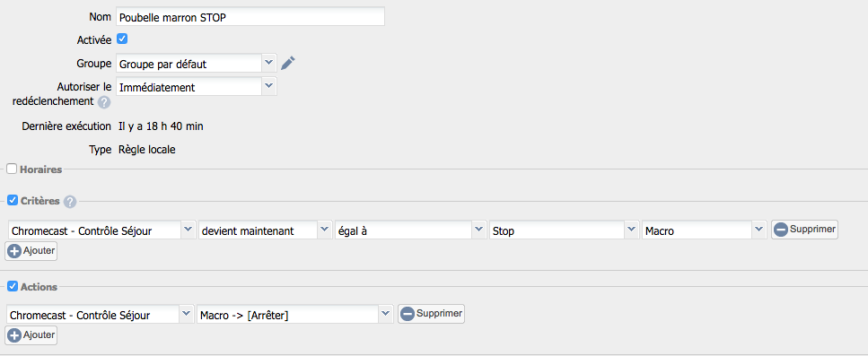Viewport: 868px width, 356px height.
Task: Open the Immédiatement retrigger dropdown
Action: click(196, 87)
